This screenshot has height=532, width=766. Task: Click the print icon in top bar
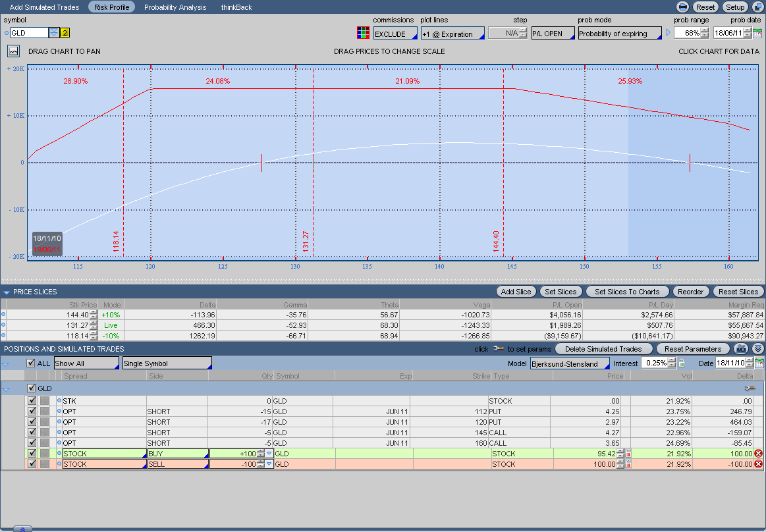[x=683, y=7]
